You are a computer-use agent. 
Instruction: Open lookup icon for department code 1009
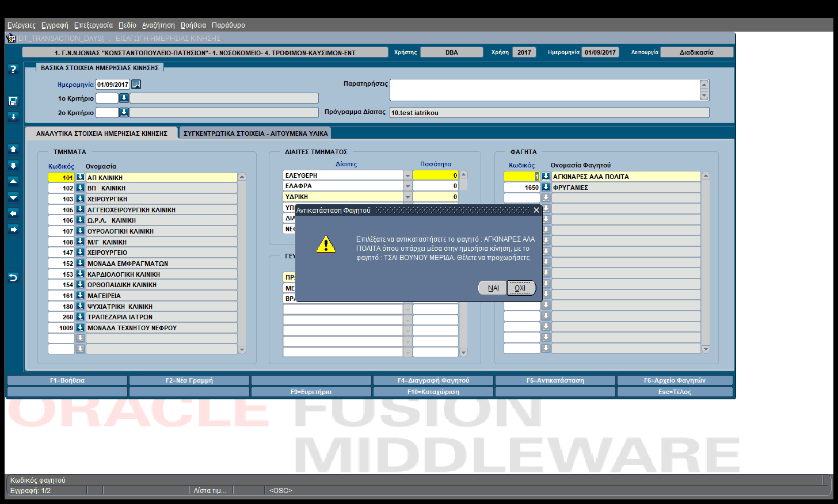click(x=81, y=327)
